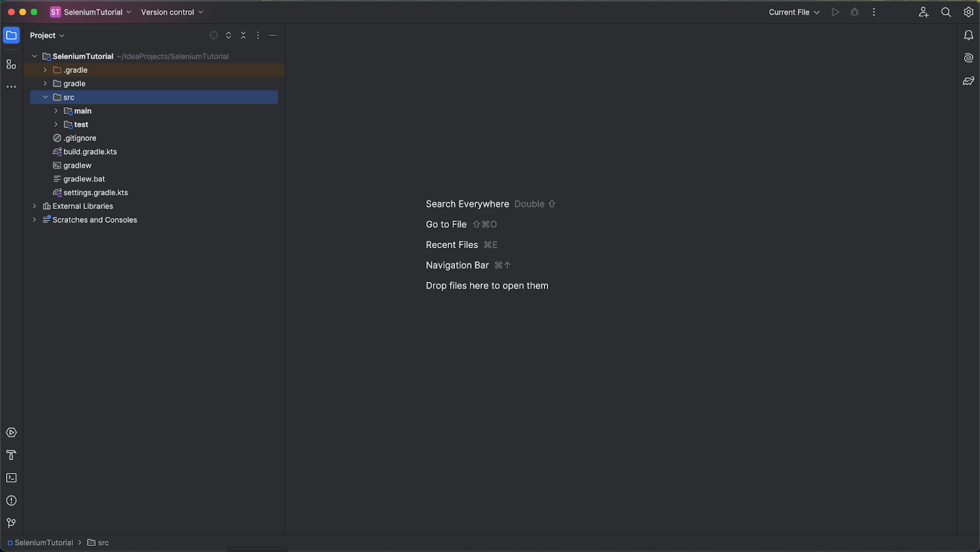Image resolution: width=980 pixels, height=552 pixels.
Task: Expand the main source folder
Action: (x=56, y=111)
